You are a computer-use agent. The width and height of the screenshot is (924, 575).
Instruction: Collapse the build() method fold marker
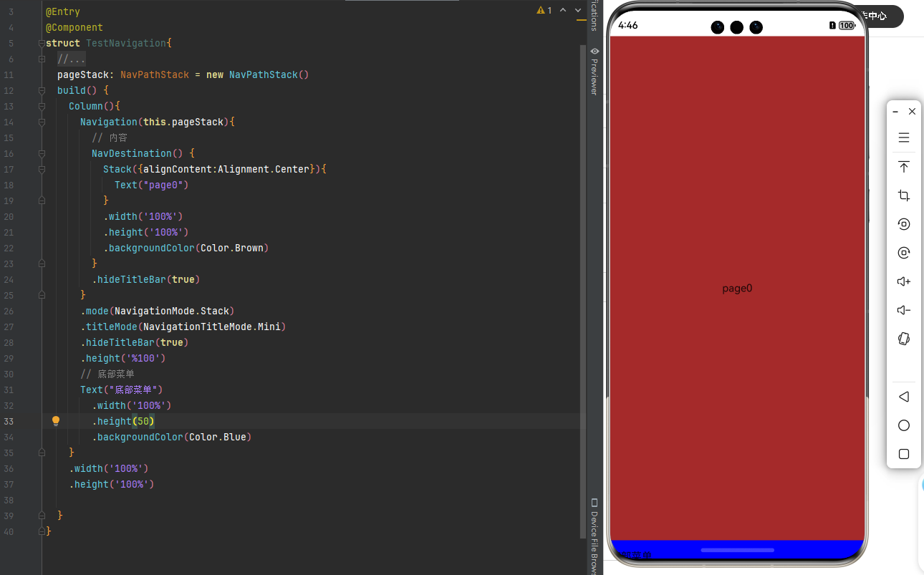click(x=42, y=90)
